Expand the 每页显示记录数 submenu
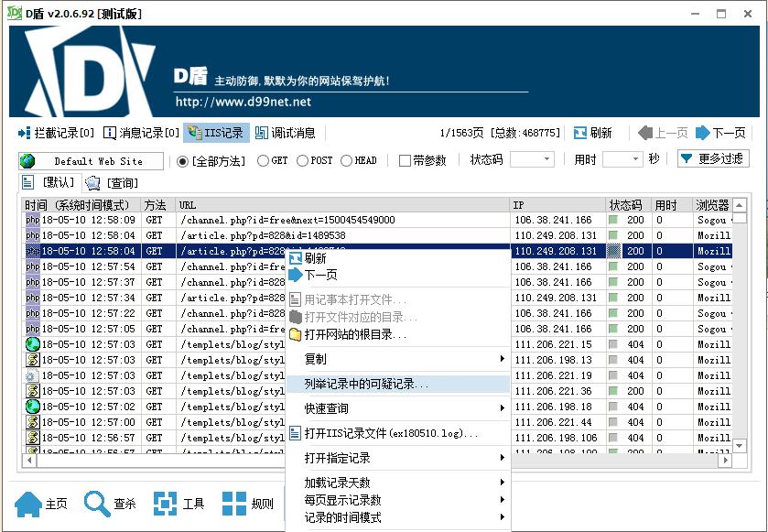The height and width of the screenshot is (532, 768). pos(397,500)
